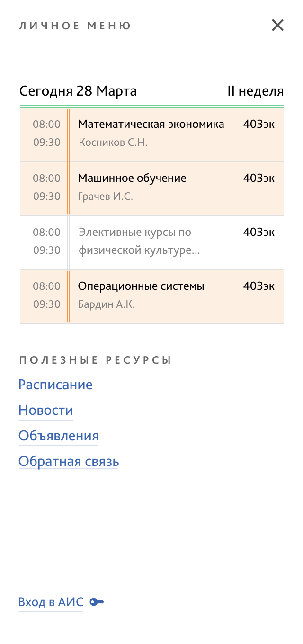
Task: Click teacher name Грачев И.С.
Action: tap(105, 196)
